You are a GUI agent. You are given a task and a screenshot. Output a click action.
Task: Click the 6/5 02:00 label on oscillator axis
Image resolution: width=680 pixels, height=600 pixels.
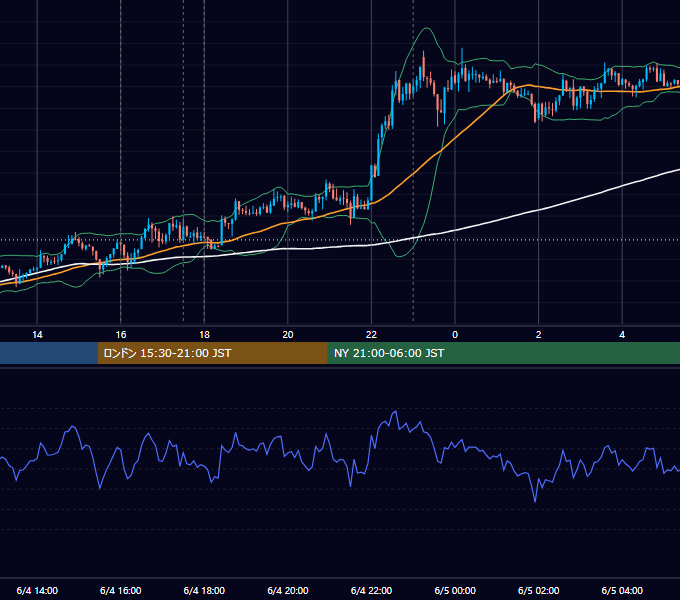[x=539, y=590]
